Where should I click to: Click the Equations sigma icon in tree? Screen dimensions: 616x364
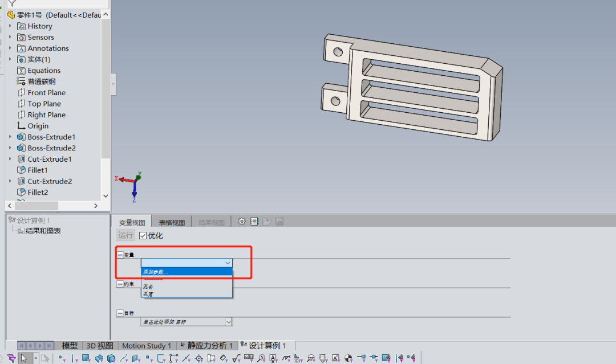pyautogui.click(x=22, y=71)
